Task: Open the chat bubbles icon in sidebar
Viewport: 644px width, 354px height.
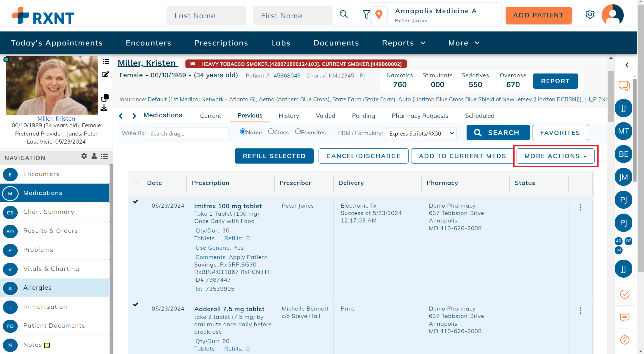Action: 624,85
